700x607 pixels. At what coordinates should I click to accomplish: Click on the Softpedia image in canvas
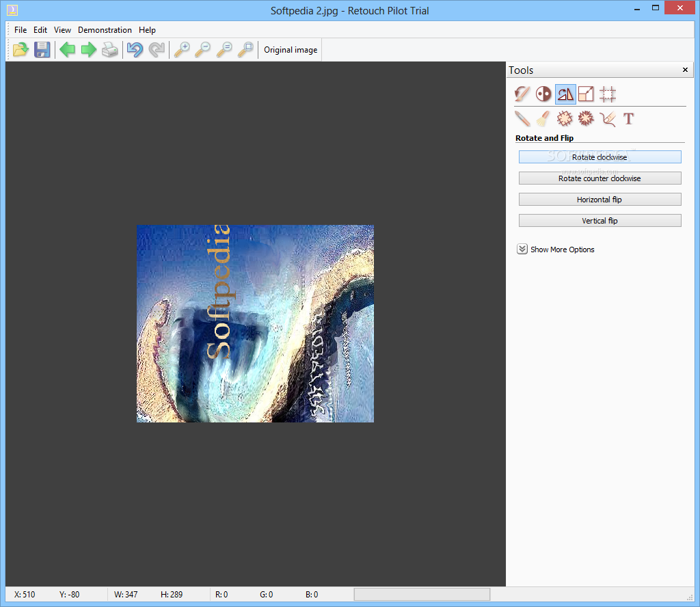(256, 323)
